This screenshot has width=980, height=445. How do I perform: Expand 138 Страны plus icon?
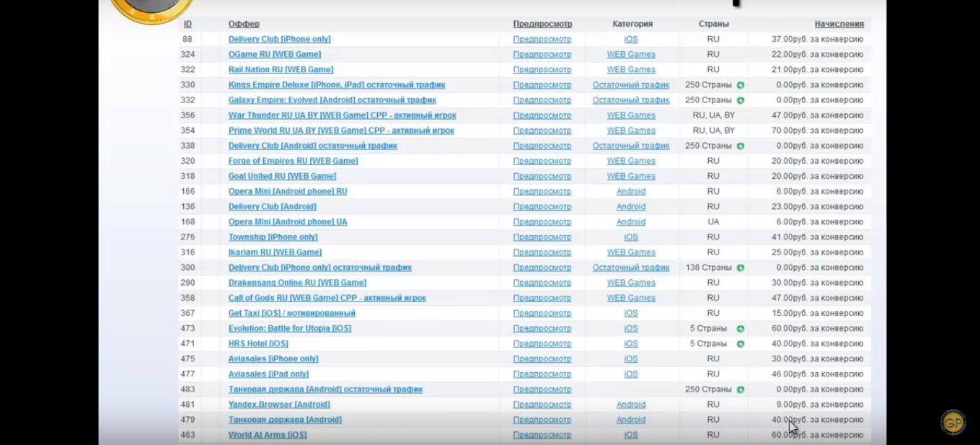coord(741,268)
